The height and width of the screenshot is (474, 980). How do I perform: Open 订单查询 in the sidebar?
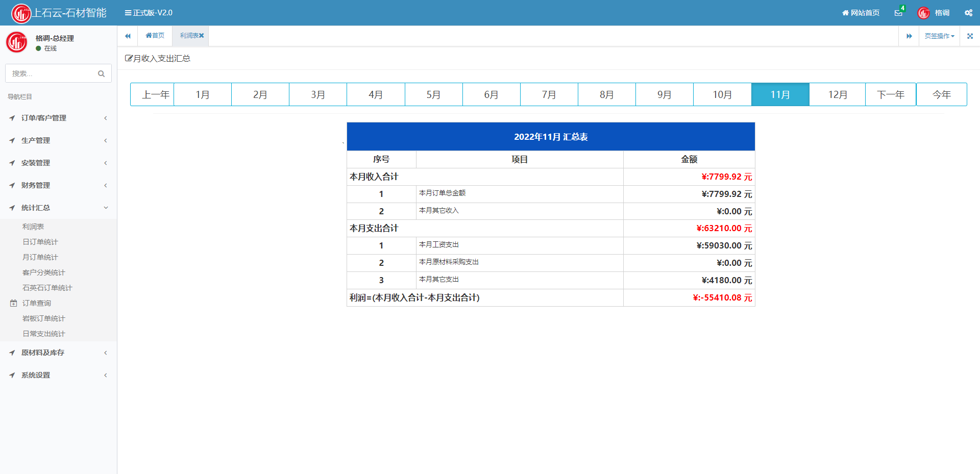click(37, 303)
